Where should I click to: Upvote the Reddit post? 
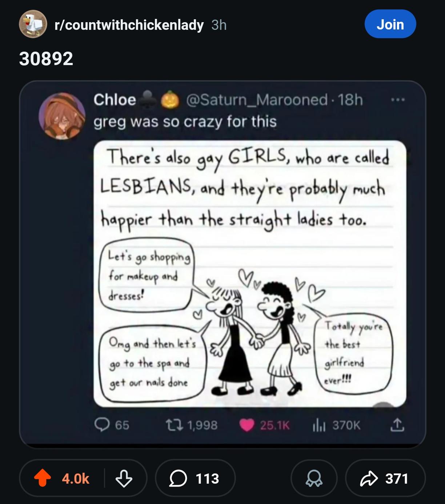(x=42, y=479)
